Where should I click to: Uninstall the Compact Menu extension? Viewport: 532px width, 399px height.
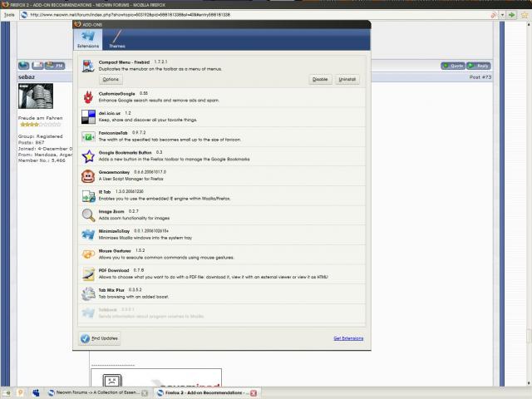[x=347, y=80]
